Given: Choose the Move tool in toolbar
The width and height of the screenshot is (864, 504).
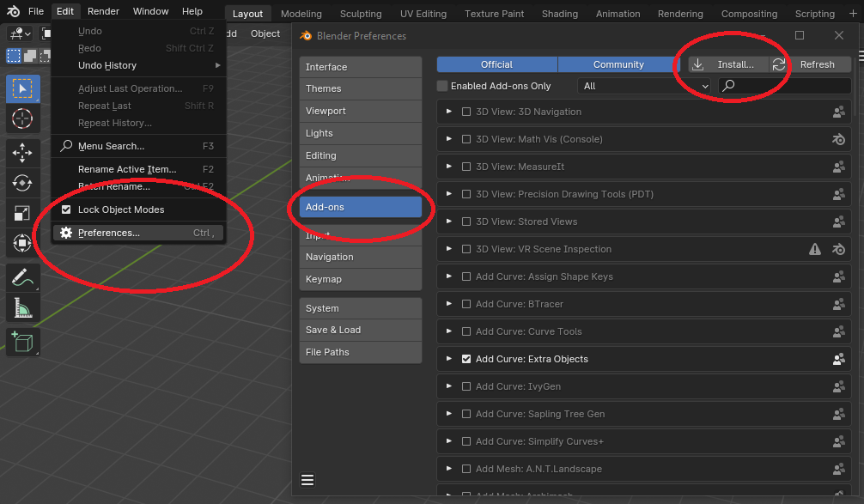Looking at the screenshot, I should tap(23, 153).
